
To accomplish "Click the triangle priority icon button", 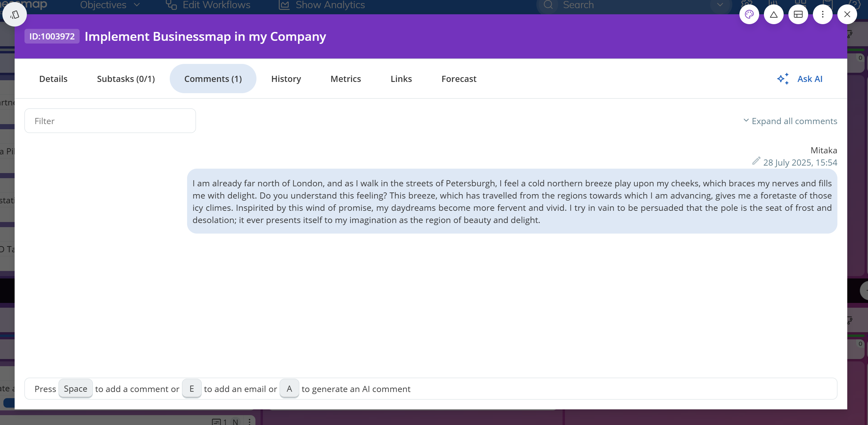I will tap(773, 14).
